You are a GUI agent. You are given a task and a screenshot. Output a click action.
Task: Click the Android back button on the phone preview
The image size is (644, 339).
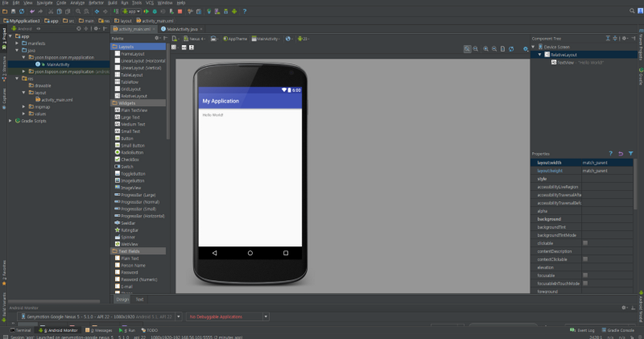(214, 253)
